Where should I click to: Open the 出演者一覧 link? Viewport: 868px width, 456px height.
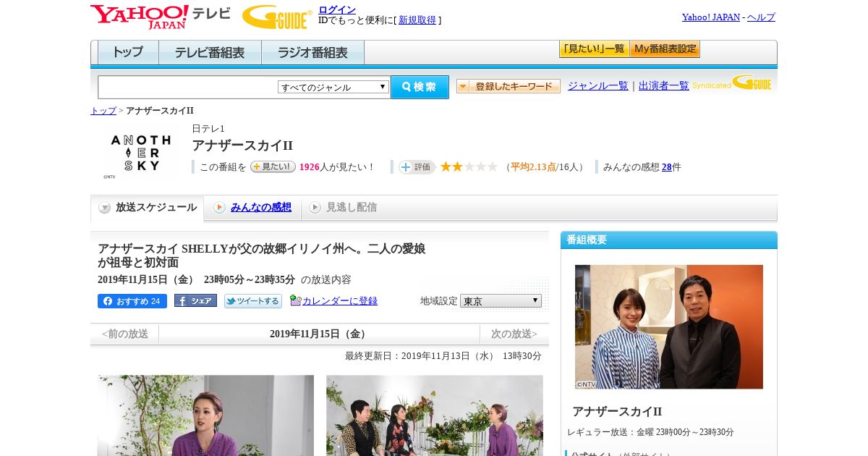663,85
